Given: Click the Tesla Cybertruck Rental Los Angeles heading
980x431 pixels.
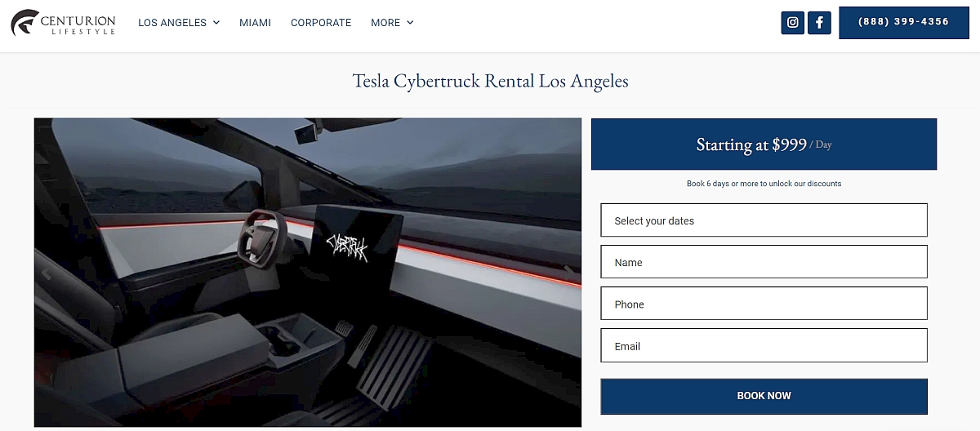Looking at the screenshot, I should (x=490, y=82).
